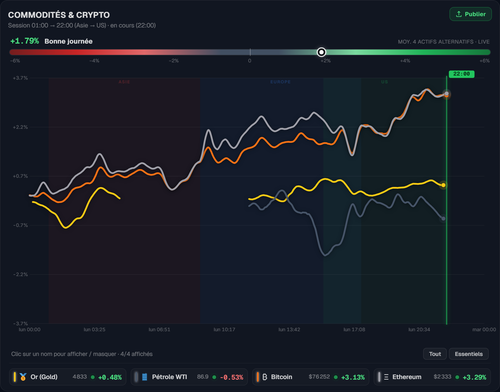Click the -6% gauge scale label
Viewport: 500px width, 392px height.
point(15,61)
